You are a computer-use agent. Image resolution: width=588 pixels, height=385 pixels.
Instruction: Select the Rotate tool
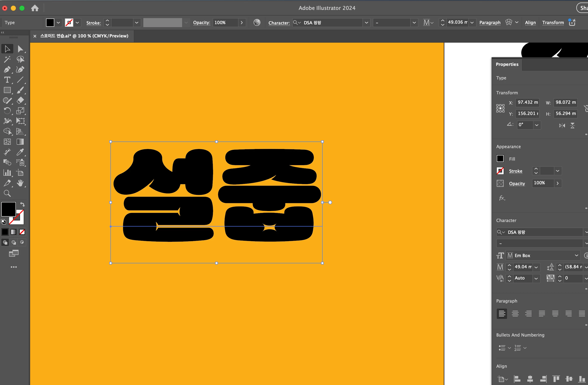(7, 111)
